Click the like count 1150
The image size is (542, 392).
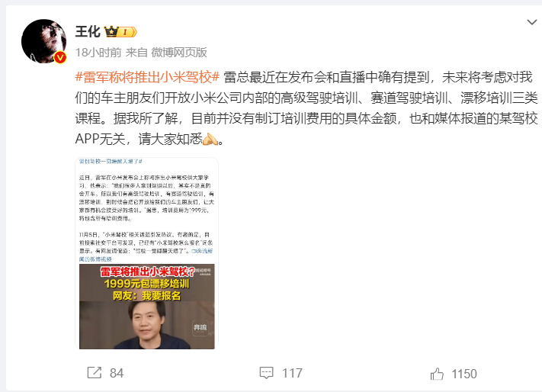coord(464,374)
